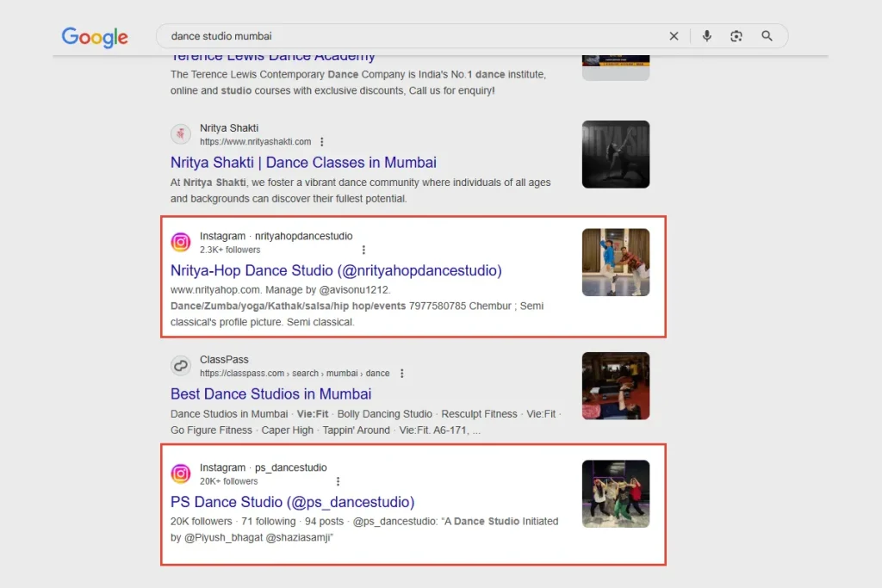
Task: Open more options for ps_dancestudio result
Action: 338,481
